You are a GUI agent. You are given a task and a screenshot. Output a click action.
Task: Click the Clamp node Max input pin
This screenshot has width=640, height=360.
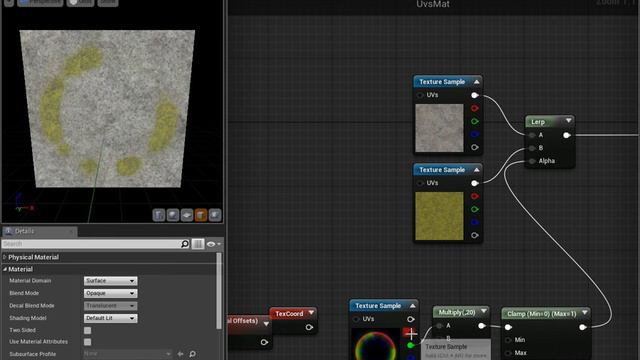pos(508,353)
